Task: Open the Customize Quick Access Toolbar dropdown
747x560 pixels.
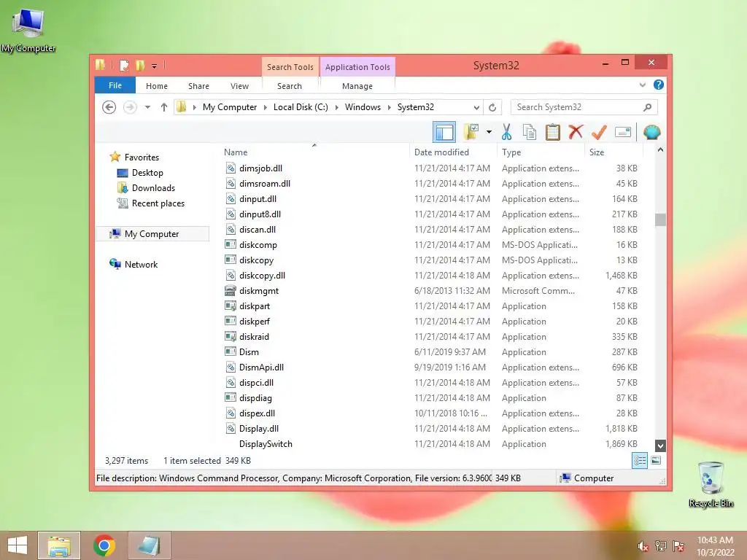Action: pos(155,66)
